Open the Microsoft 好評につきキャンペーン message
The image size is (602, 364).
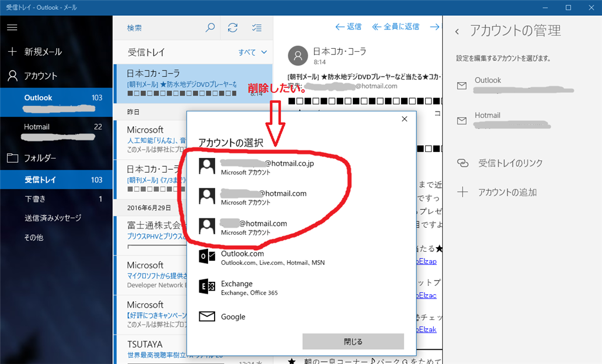coord(150,315)
